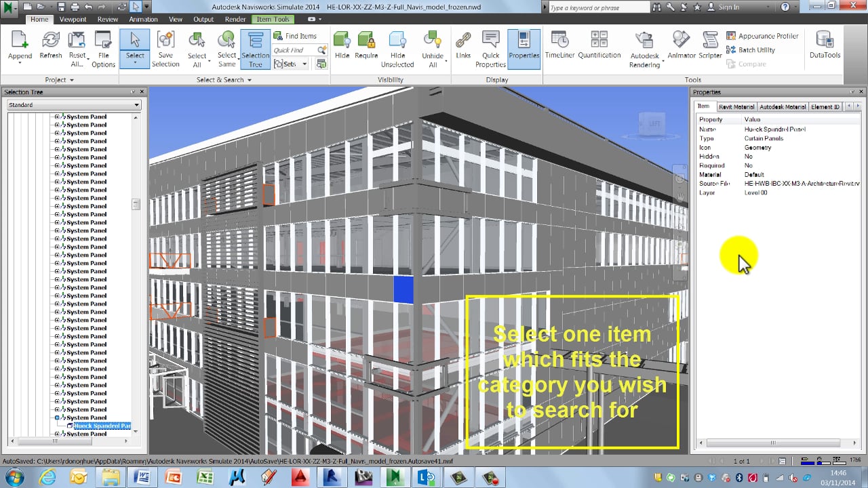
Task: Click Hide Unselected icon
Action: 397,40
